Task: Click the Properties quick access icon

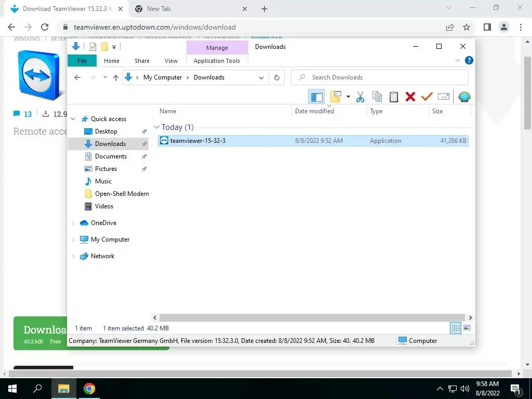Action: coord(92,47)
